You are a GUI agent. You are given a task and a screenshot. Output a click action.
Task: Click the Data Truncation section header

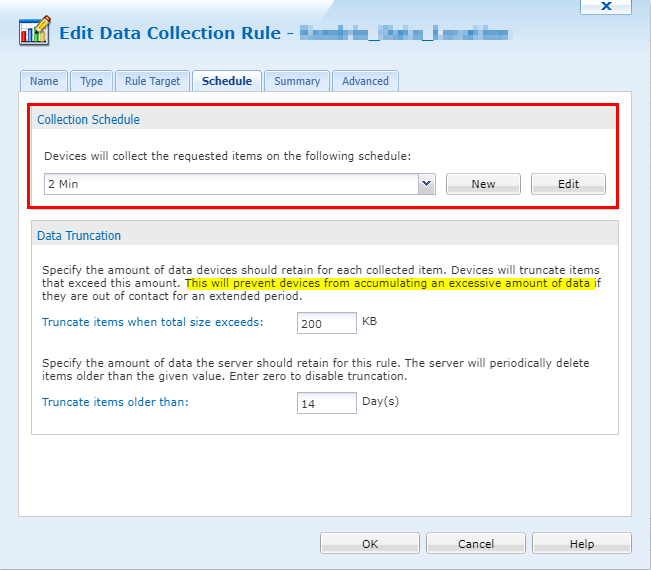tap(79, 235)
